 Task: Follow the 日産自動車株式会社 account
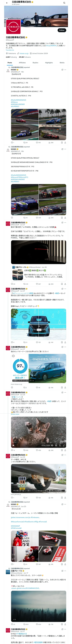62,30
